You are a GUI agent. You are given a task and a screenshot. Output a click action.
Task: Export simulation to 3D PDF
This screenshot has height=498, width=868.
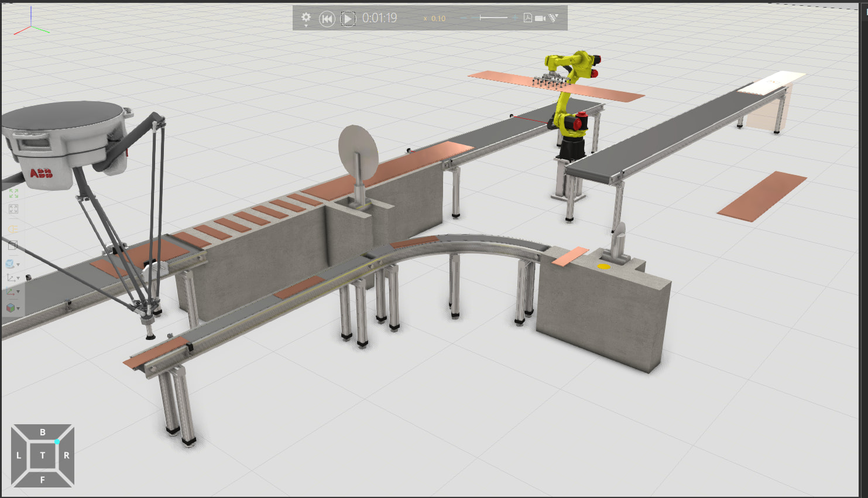527,18
